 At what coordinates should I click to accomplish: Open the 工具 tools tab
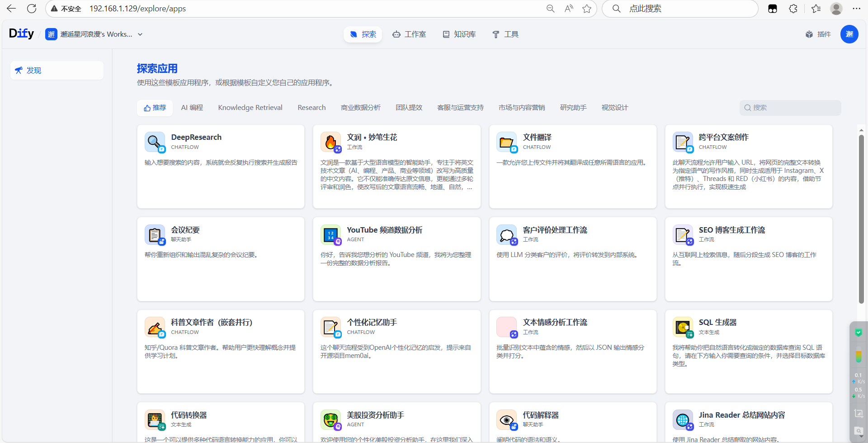coord(505,34)
